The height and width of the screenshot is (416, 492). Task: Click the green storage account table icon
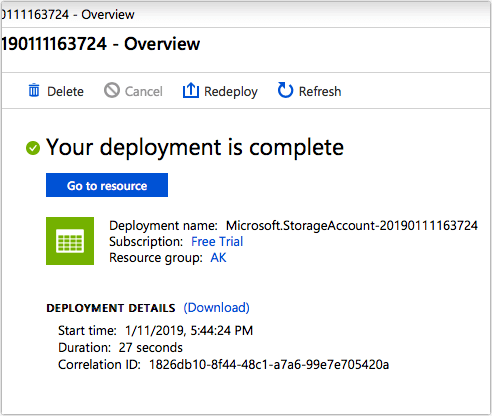tap(70, 241)
